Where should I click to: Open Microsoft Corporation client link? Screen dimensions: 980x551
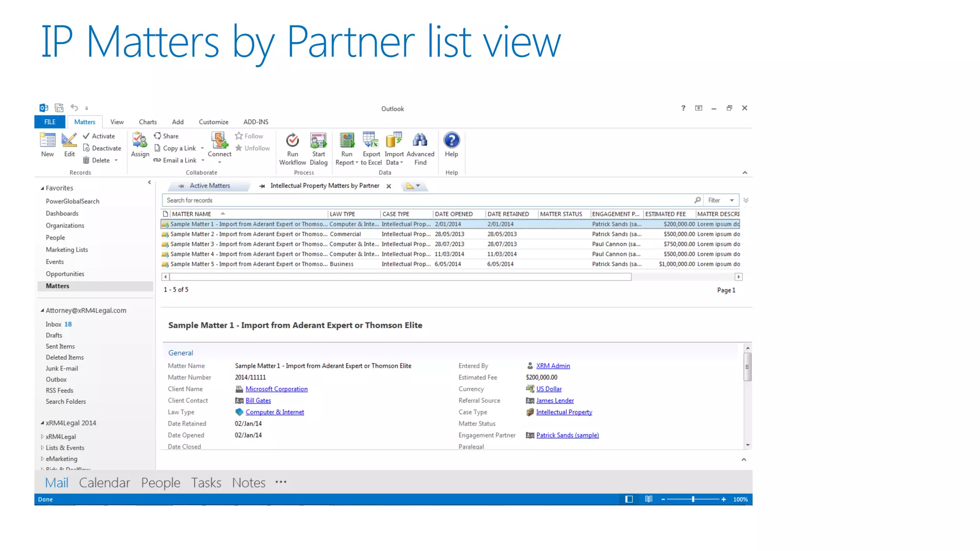[x=277, y=389]
